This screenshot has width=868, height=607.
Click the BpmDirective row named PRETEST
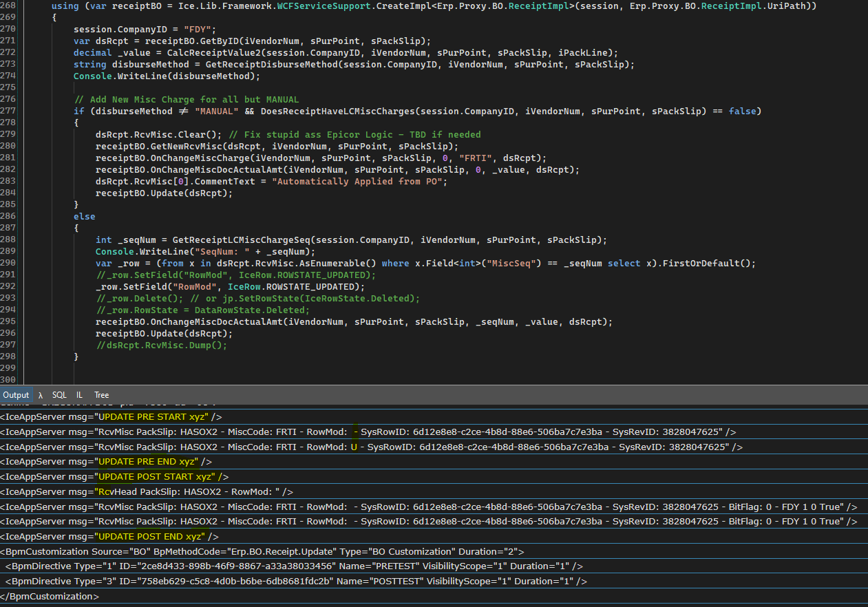434,566
